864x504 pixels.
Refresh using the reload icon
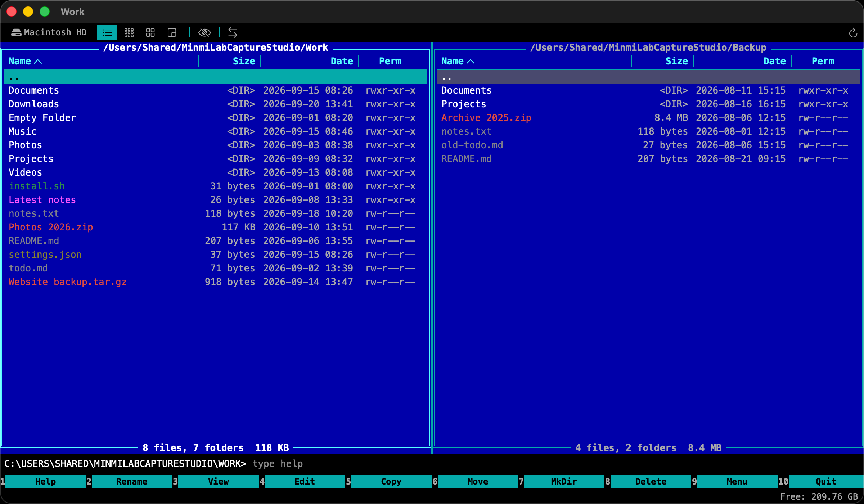click(853, 33)
